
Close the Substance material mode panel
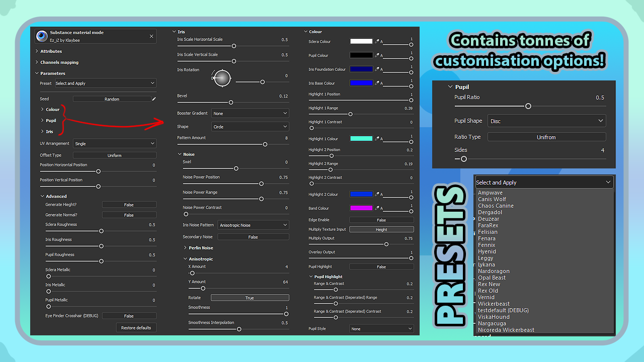click(151, 36)
